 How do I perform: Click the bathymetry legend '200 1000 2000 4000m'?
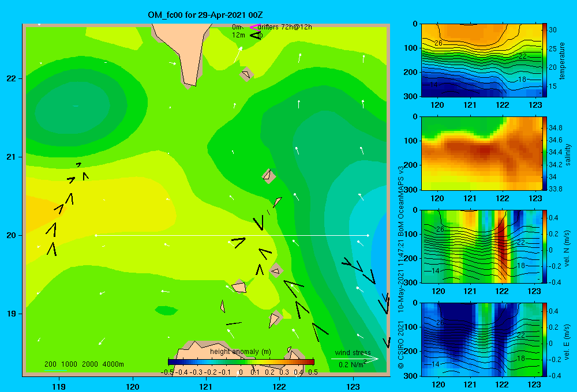[x=84, y=364]
